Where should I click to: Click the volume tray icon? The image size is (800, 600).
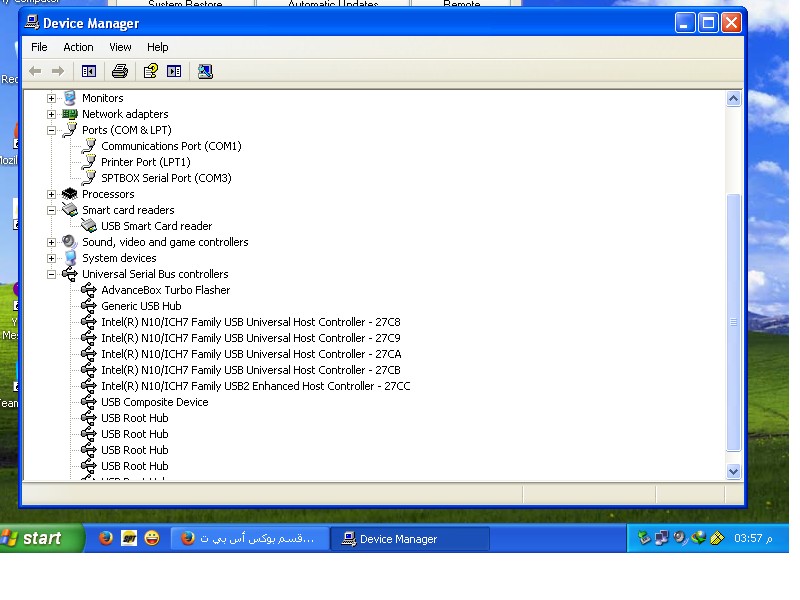point(680,538)
